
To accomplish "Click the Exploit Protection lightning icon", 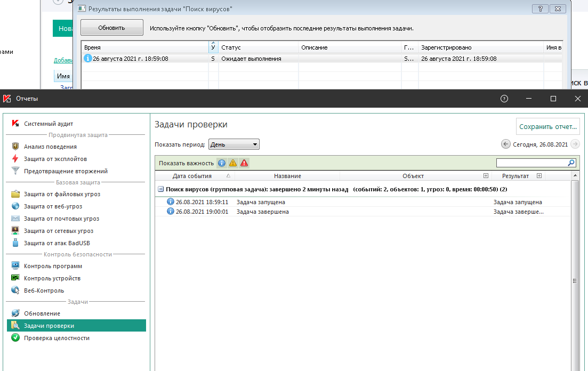I will tap(15, 159).
